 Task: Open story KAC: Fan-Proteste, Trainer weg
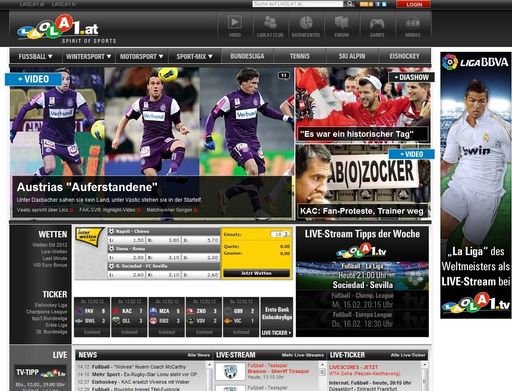[362, 211]
